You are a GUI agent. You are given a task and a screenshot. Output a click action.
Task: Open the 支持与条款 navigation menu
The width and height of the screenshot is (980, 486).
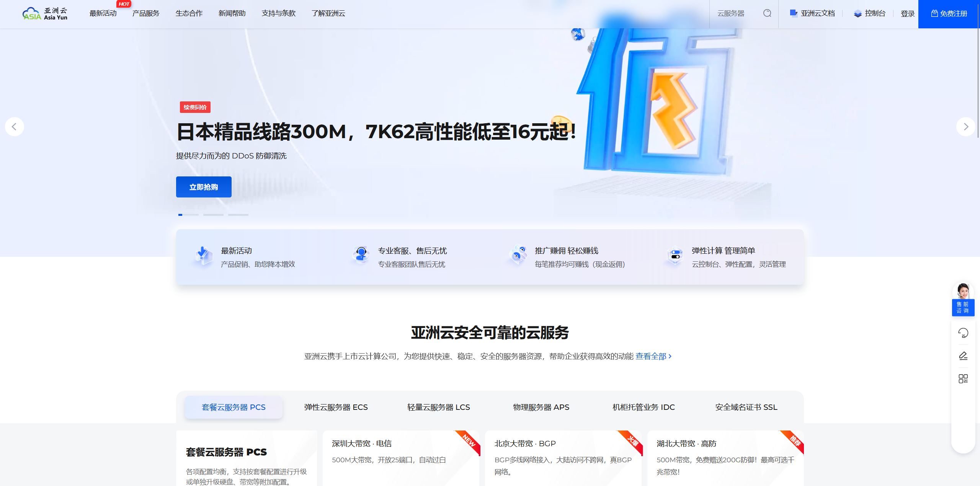(278, 13)
